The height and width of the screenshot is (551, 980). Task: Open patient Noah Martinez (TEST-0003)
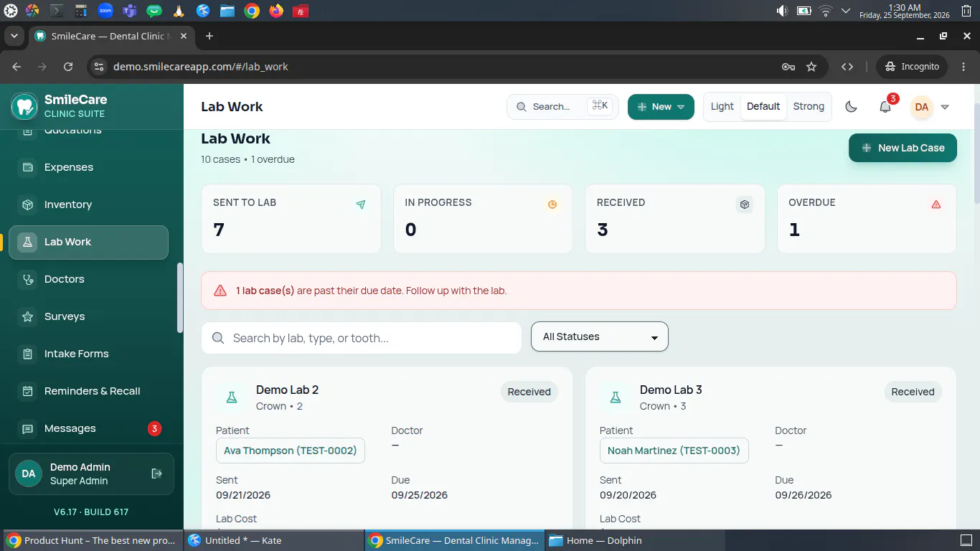click(674, 451)
